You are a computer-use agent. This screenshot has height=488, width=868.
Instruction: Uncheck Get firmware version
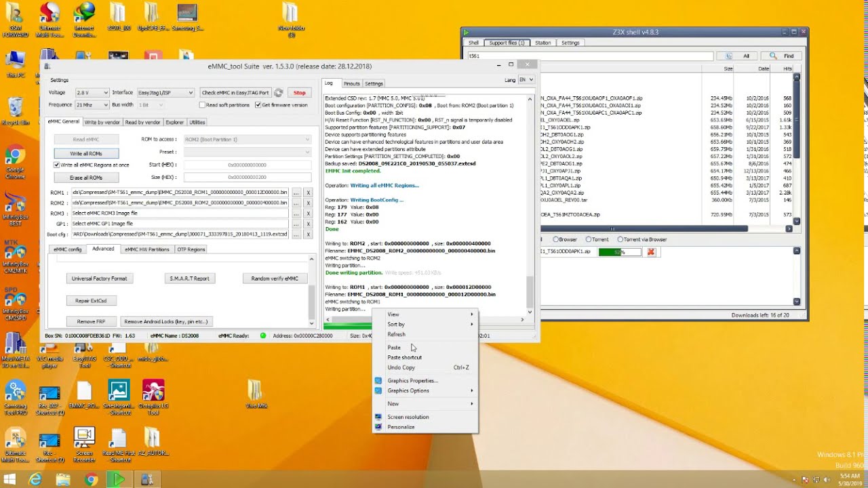258,105
